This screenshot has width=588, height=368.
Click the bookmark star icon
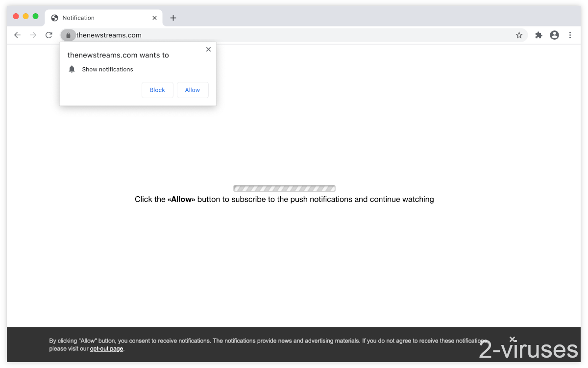pyautogui.click(x=519, y=35)
